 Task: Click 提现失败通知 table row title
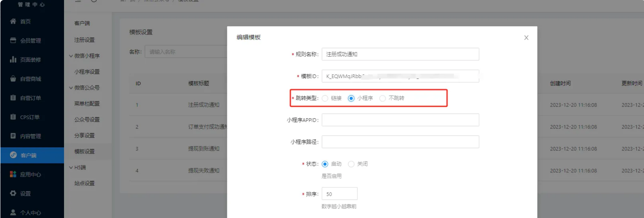(x=204, y=170)
